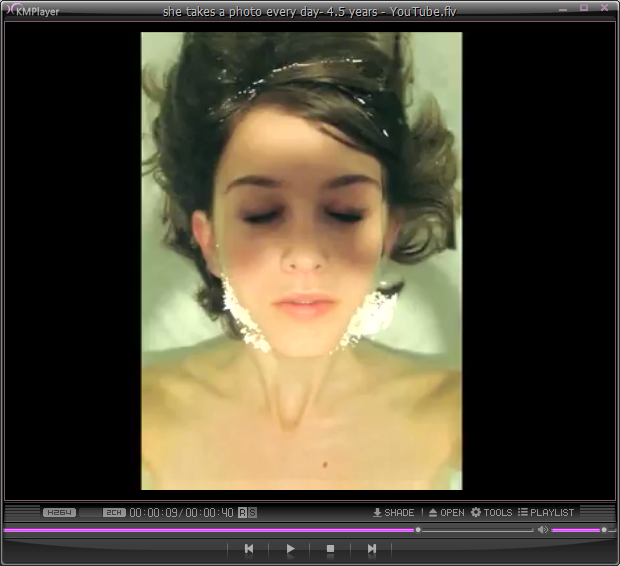The height and width of the screenshot is (566, 620).
Task: Skip to the previous track
Action: [x=249, y=548]
